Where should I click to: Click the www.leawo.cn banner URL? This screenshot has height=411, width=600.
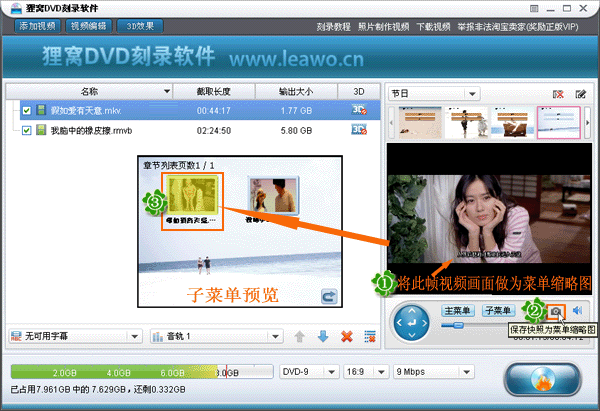[297, 59]
